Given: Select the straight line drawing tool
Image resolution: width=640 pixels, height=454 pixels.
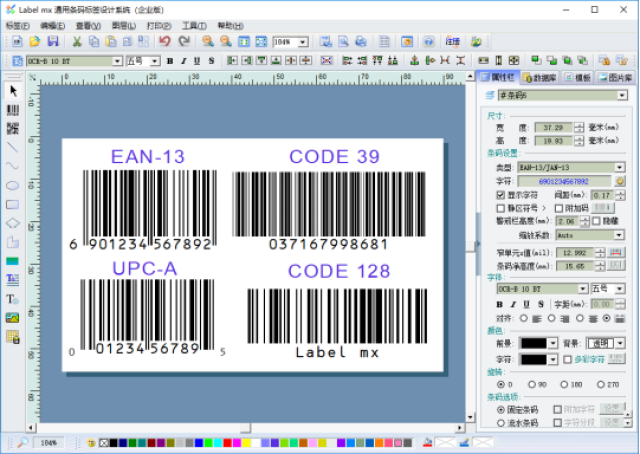Looking at the screenshot, I should click(x=13, y=147).
